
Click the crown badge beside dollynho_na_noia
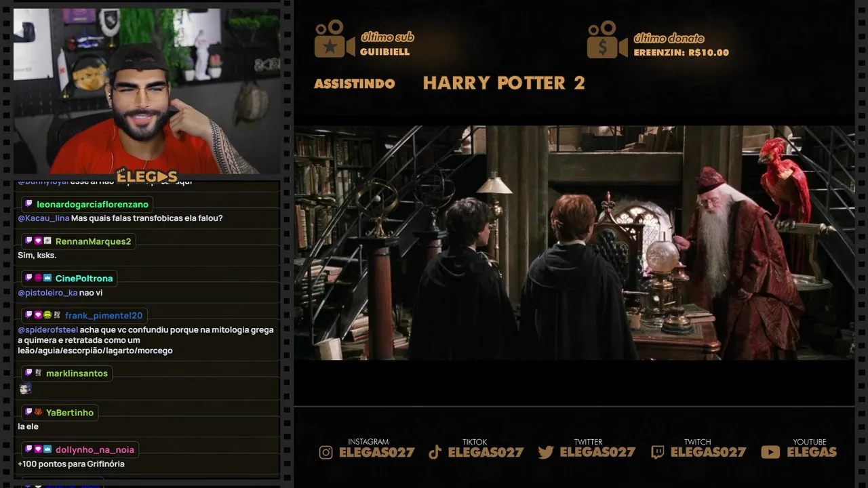coord(47,449)
